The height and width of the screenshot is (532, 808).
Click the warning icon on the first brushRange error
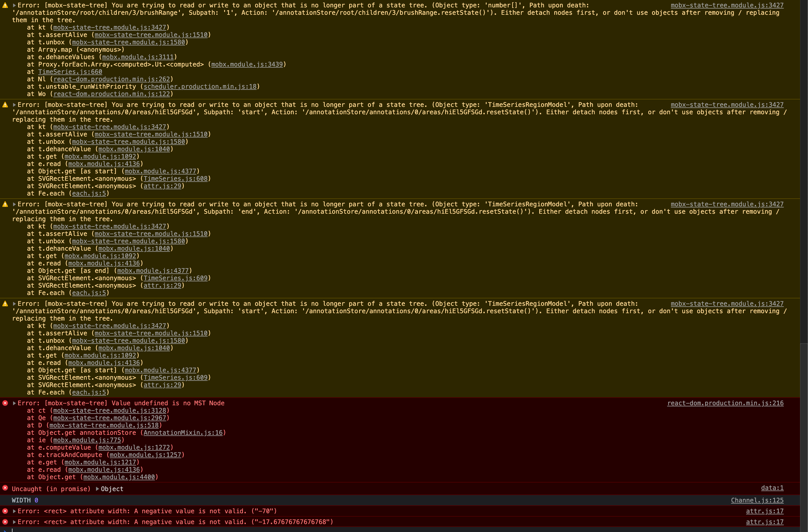point(5,5)
